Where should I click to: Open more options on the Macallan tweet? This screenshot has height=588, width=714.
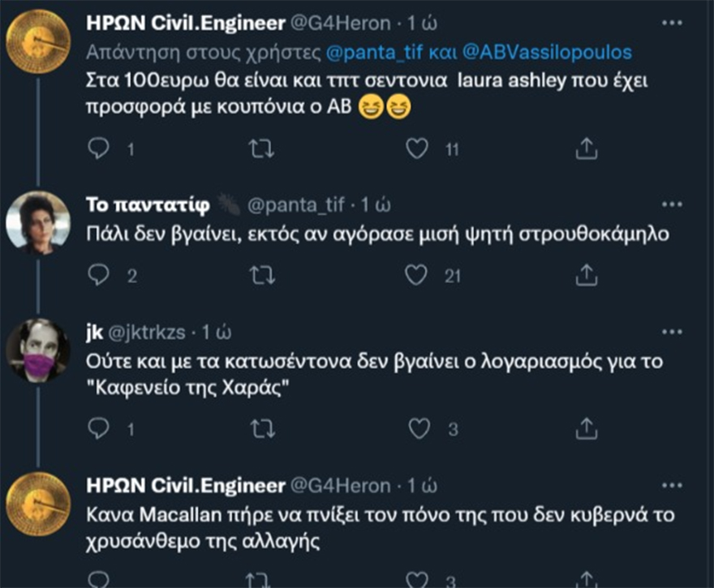pos(672,485)
